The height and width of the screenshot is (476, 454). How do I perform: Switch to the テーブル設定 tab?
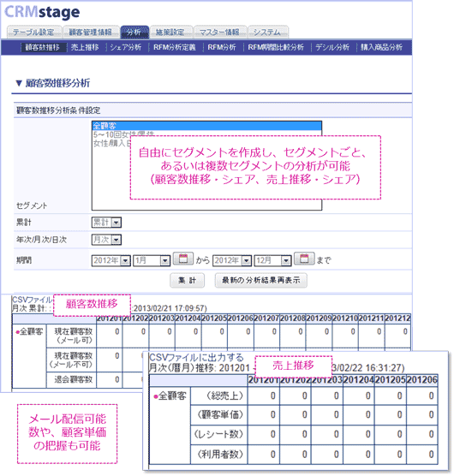pos(34,33)
